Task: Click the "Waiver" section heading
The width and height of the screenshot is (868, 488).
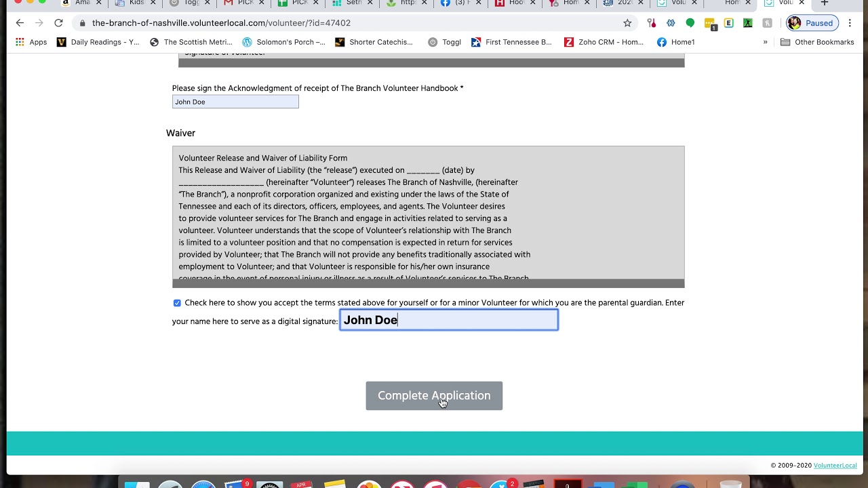Action: pos(180,134)
